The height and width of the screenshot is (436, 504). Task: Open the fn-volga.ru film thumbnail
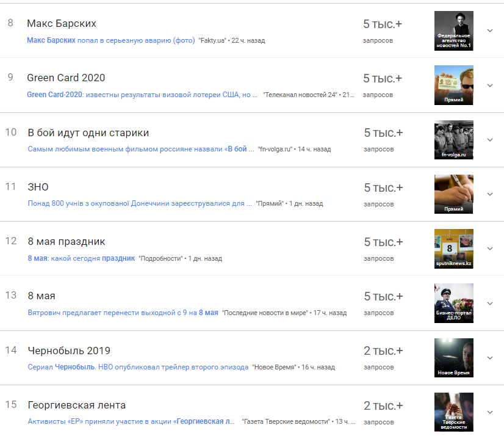(x=453, y=140)
